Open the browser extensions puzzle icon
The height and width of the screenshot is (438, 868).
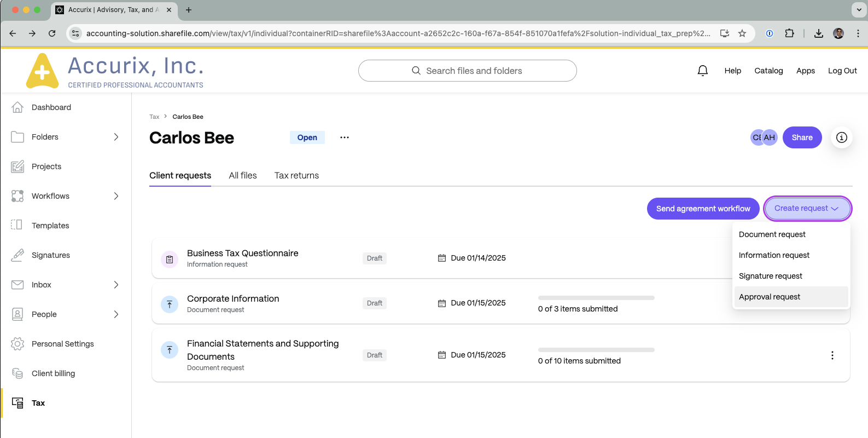[789, 33]
